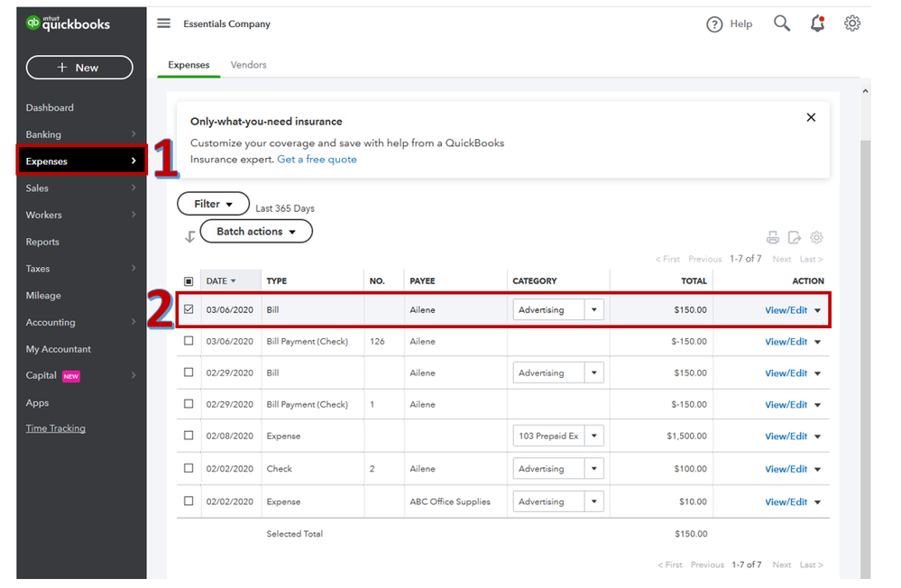
Task: Open table settings gear above the list
Action: (816, 237)
